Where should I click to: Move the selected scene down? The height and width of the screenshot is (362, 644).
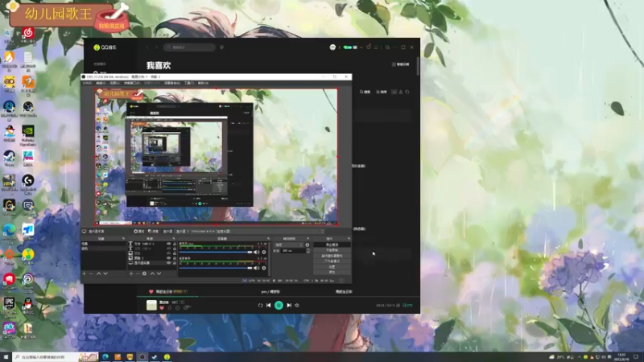tap(105, 274)
